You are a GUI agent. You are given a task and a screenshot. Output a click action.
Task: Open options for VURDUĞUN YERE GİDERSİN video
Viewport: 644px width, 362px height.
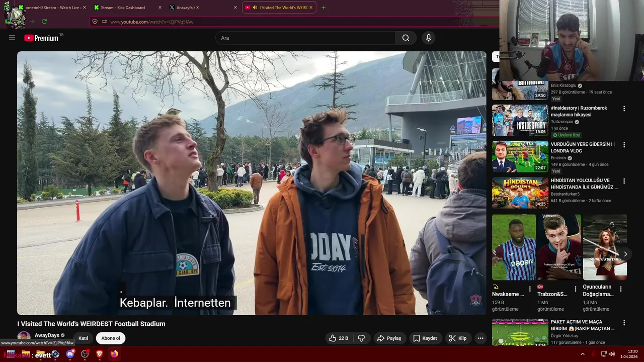(624, 145)
